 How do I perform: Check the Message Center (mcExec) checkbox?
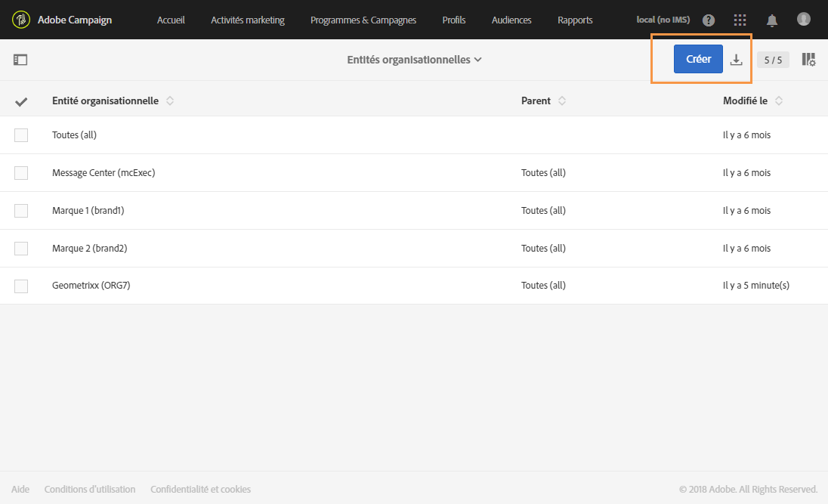click(21, 173)
